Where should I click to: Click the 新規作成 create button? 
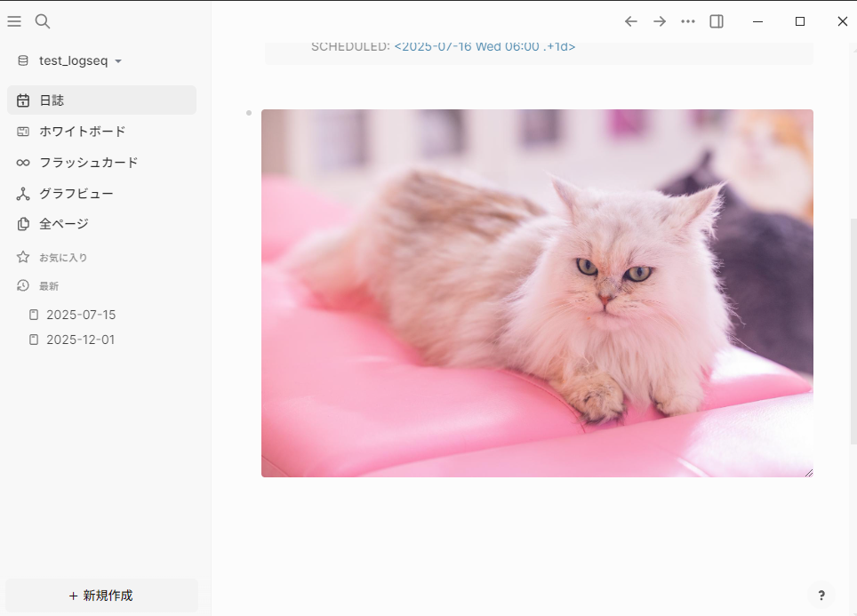pos(101,596)
